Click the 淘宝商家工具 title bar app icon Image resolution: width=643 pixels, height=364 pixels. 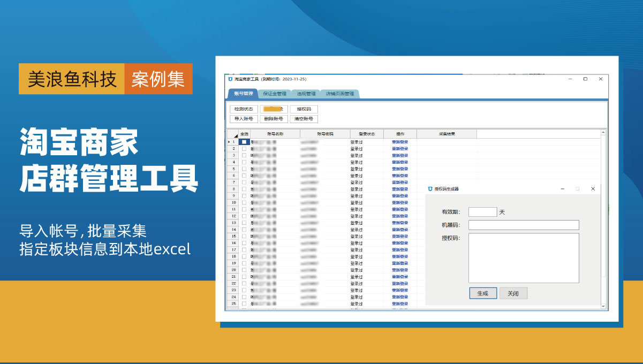pos(231,79)
